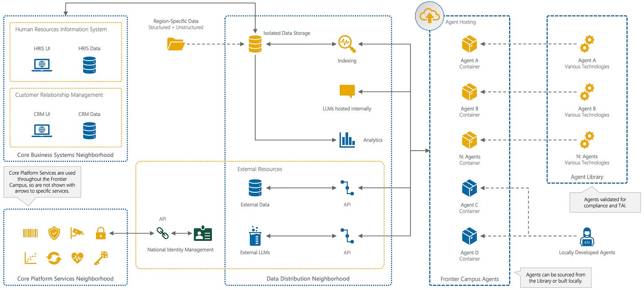Select the "Core Business Systems Neighborhood" label
This screenshot has width=644, height=290.
[65, 155]
